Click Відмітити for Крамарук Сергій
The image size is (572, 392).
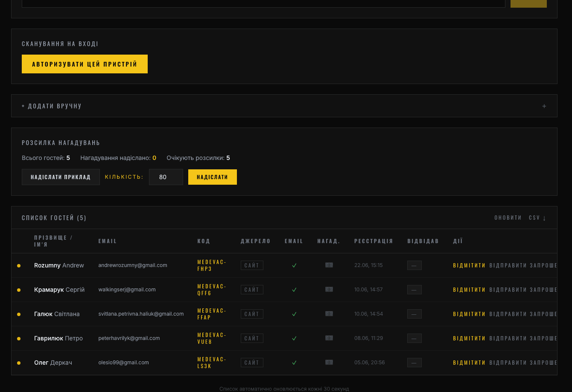point(469,290)
